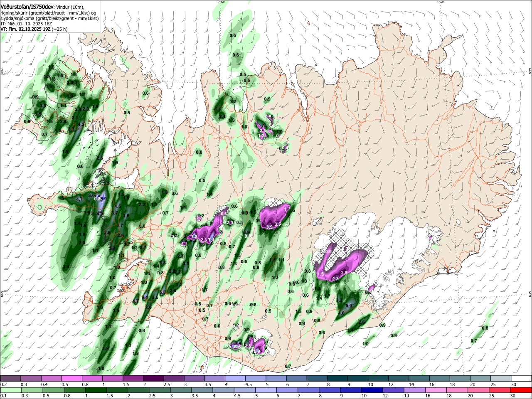Click the "5.0" precipitation value on map

349,305
